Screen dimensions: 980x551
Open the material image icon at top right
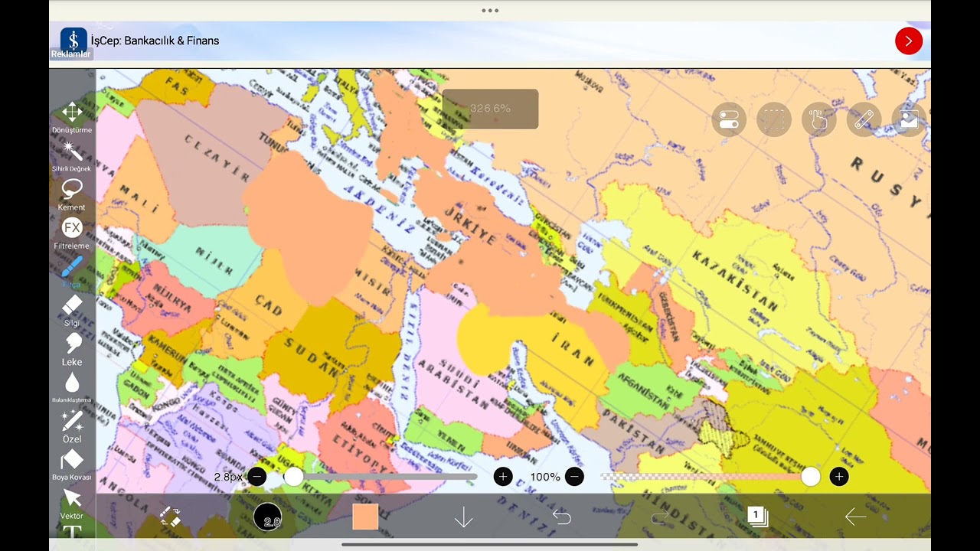tap(909, 120)
